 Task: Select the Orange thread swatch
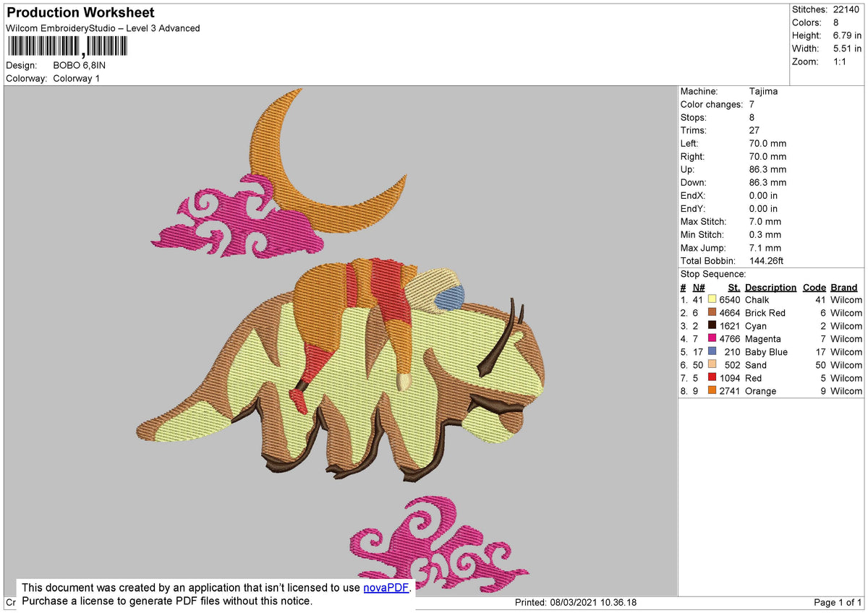tap(713, 390)
